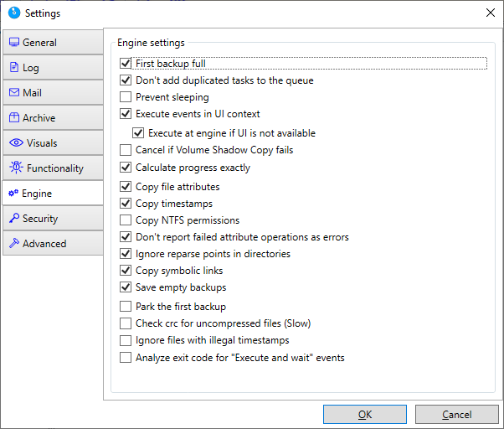This screenshot has height=429, width=504.
Task: Click the Log document icon
Action: [x=14, y=67]
